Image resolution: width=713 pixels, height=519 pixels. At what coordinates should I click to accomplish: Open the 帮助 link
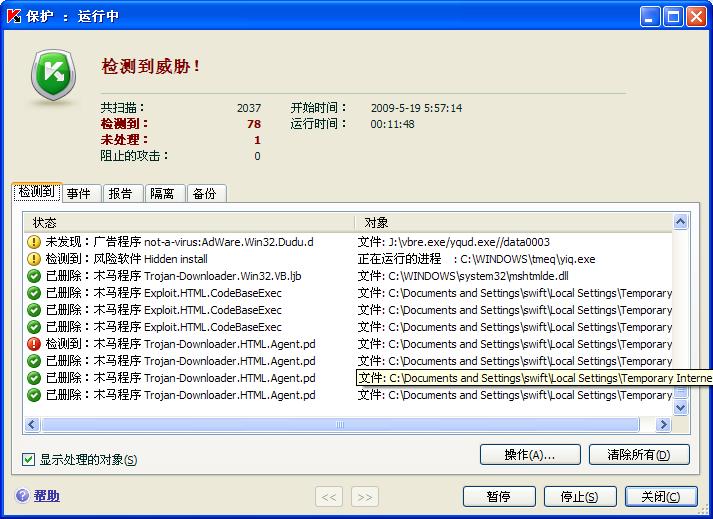pos(46,495)
